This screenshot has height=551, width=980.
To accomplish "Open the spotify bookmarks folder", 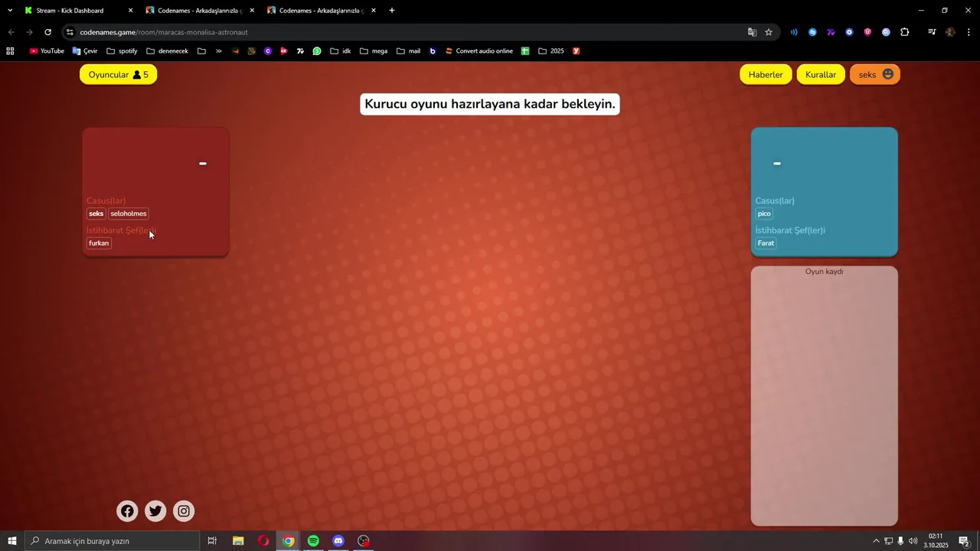I will (122, 51).
